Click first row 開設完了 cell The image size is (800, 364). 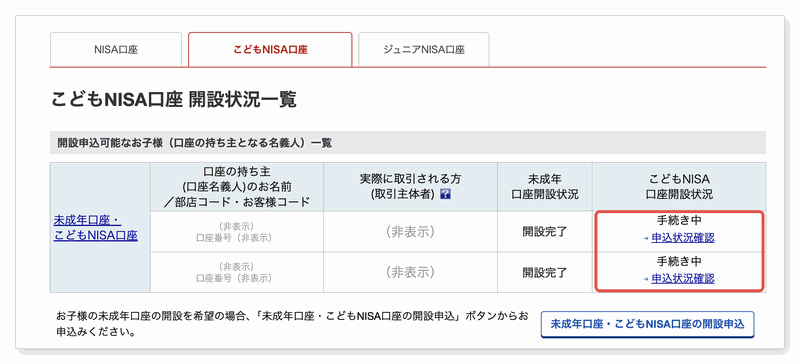544,231
